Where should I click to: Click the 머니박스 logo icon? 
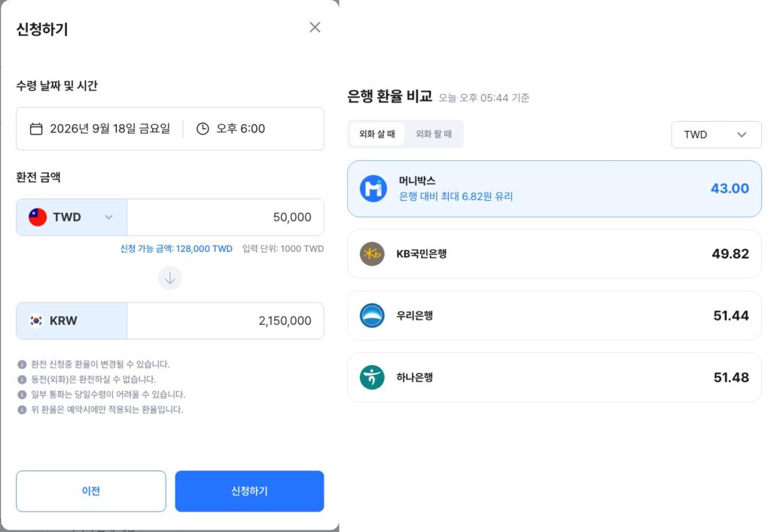click(373, 189)
